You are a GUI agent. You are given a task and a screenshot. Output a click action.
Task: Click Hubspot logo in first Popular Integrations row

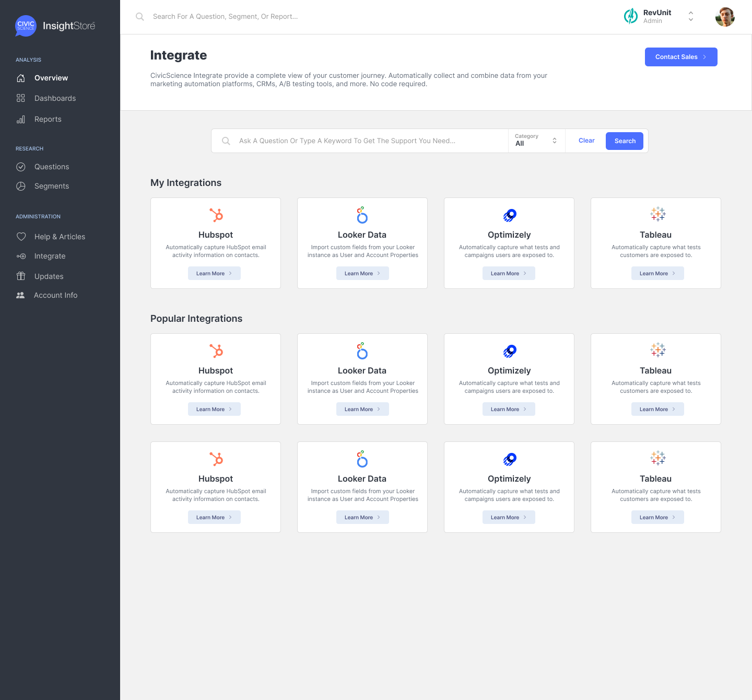[x=216, y=351]
